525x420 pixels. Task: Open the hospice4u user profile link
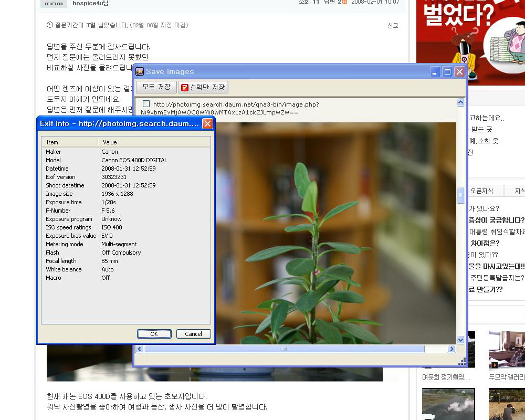90,3
